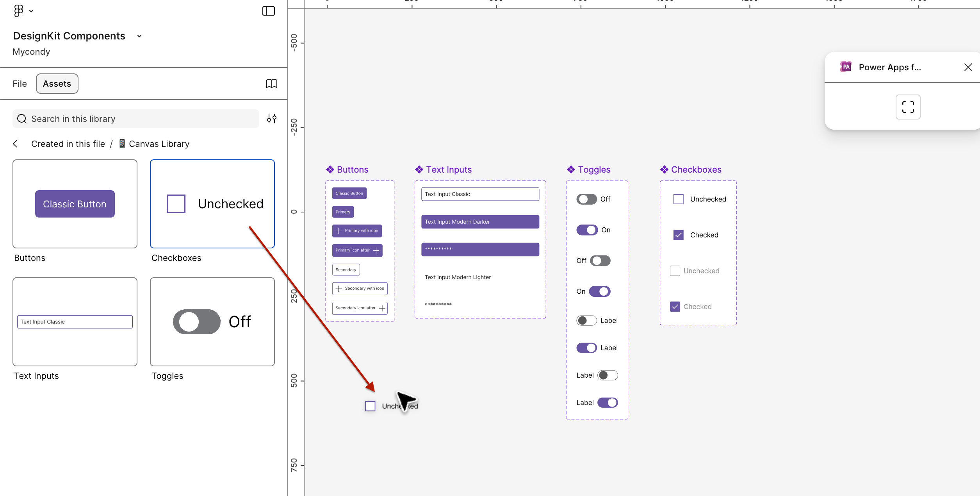The width and height of the screenshot is (980, 496).
Task: Check the first Unchecked checkbox in Checkboxes frame
Action: [679, 199]
